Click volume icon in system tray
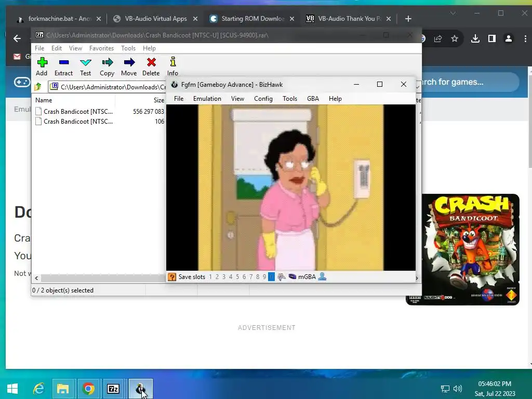The height and width of the screenshot is (399, 532). [x=458, y=389]
